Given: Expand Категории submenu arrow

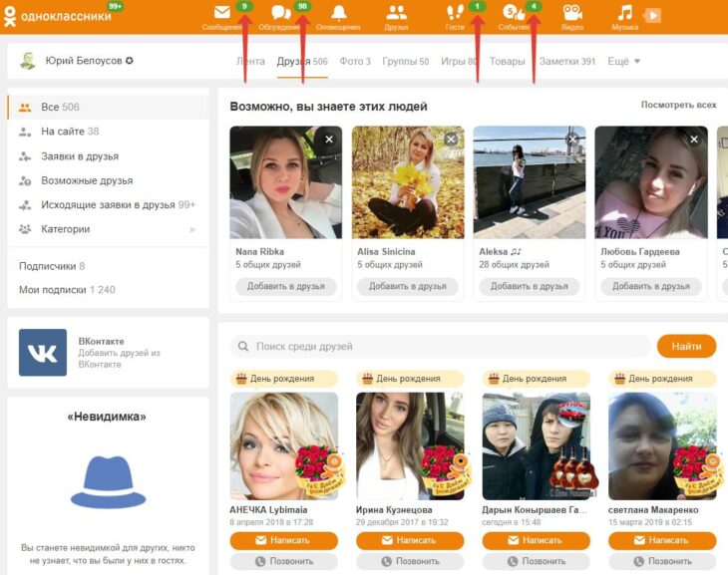Looking at the screenshot, I should pos(192,229).
